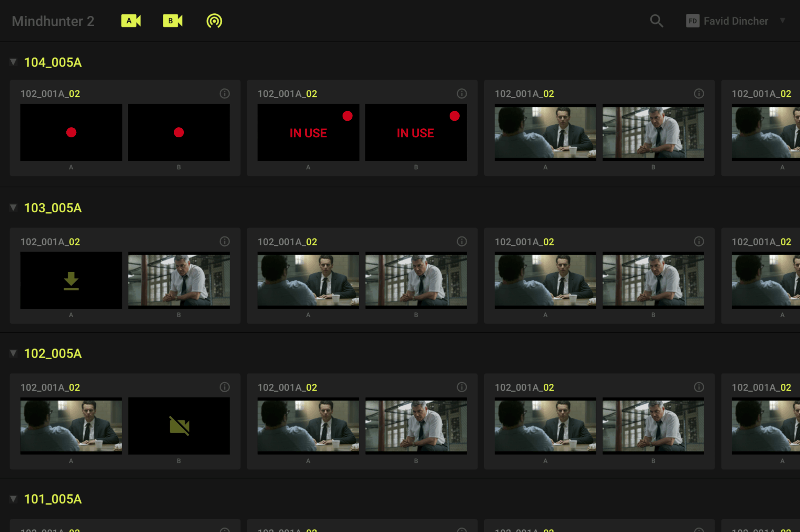Open partially visible fourth card in 102_005A row

[x=761, y=421]
